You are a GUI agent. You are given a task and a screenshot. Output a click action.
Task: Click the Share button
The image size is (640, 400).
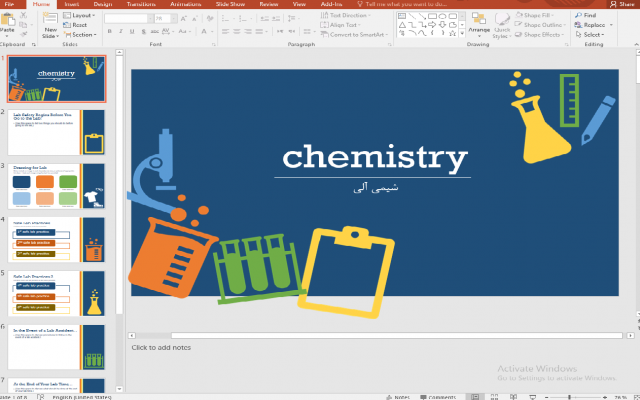click(622, 4)
